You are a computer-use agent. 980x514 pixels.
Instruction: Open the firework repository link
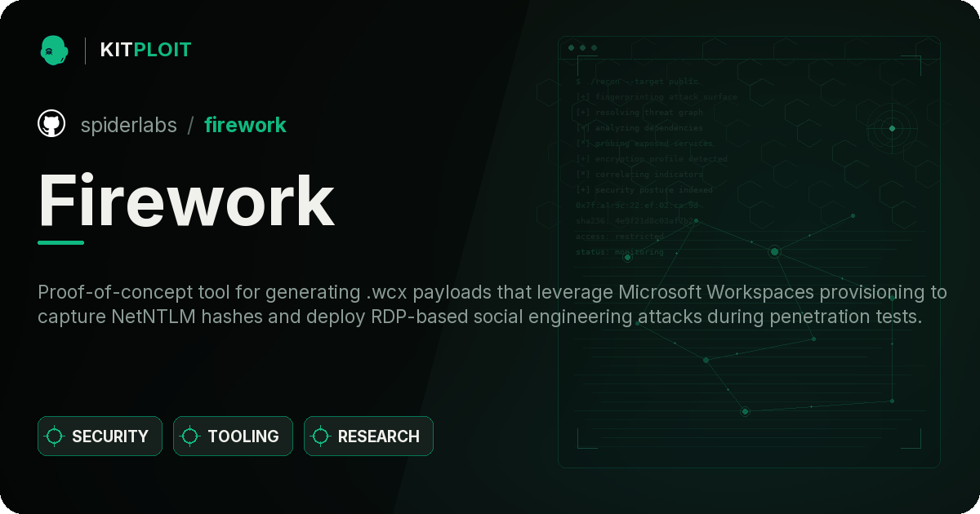(x=245, y=125)
